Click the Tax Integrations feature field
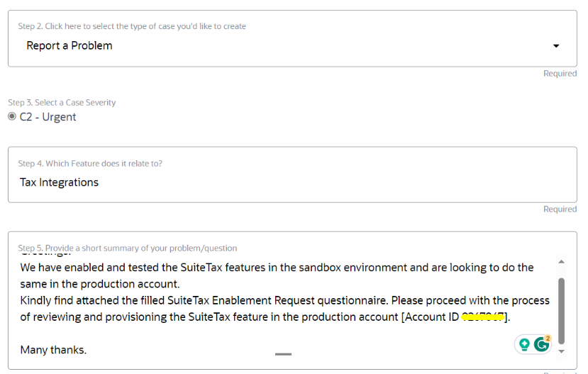 (x=284, y=182)
